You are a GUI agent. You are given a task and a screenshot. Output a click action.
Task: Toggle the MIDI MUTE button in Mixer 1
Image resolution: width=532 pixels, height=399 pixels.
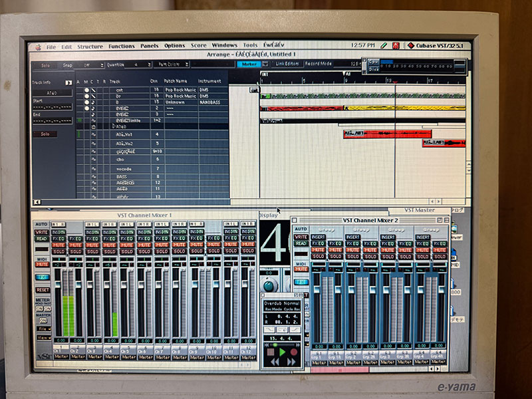42,264
